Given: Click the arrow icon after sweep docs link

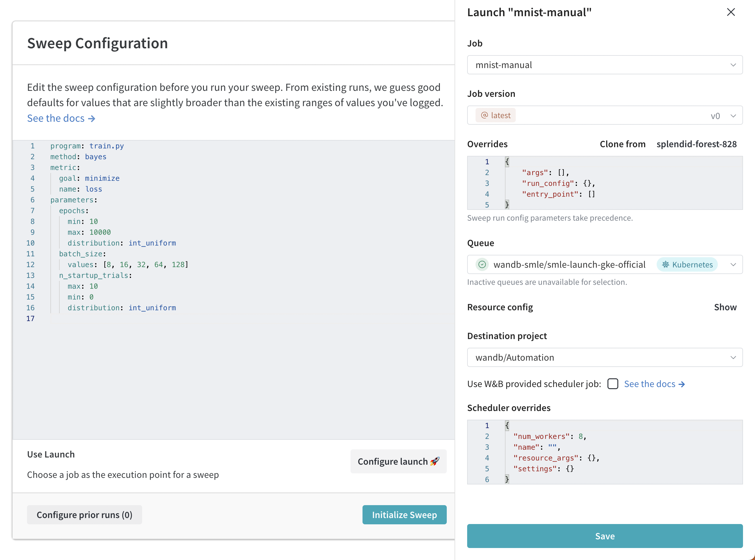Looking at the screenshot, I should click(x=91, y=119).
